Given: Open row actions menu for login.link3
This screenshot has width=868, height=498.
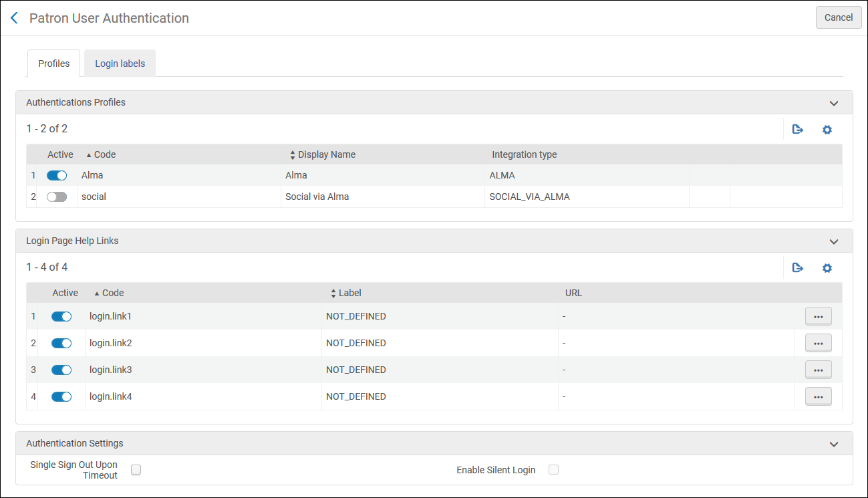Looking at the screenshot, I should pos(819,370).
